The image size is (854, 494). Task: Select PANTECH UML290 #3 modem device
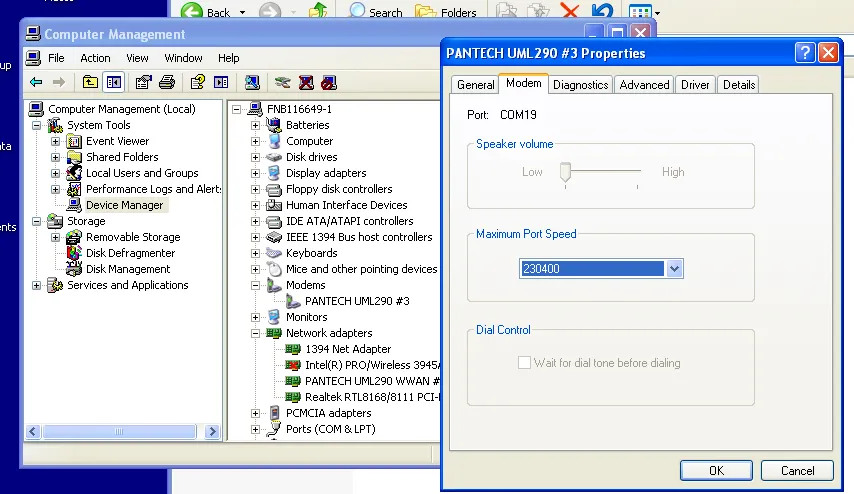357,301
